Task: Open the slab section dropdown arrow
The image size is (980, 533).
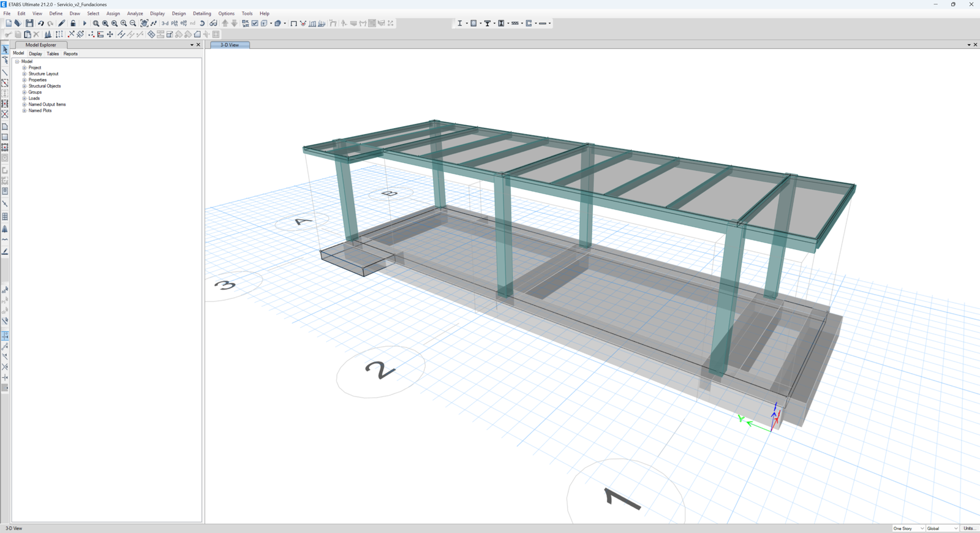Action: point(480,23)
